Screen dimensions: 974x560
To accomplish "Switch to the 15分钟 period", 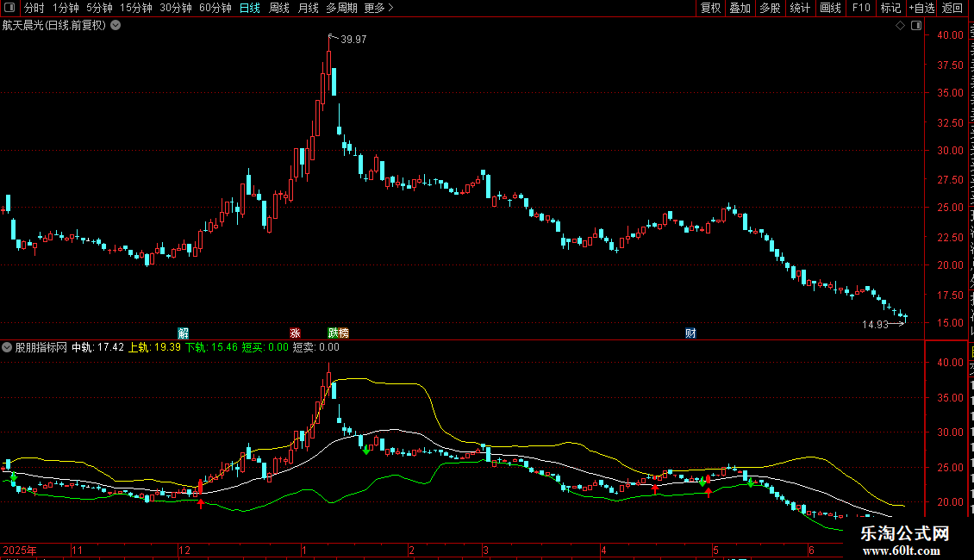I will (136, 8).
